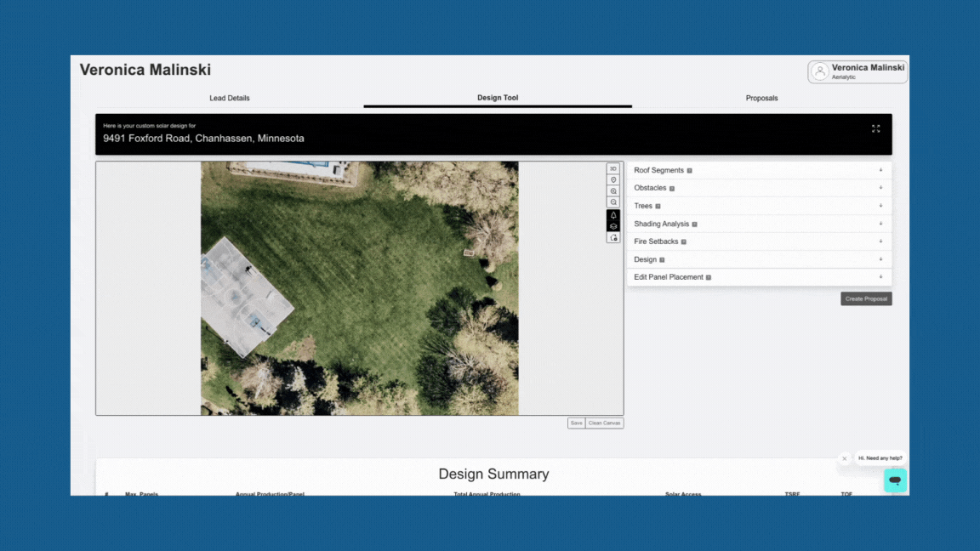Expand the Roof Segments section

[759, 170]
